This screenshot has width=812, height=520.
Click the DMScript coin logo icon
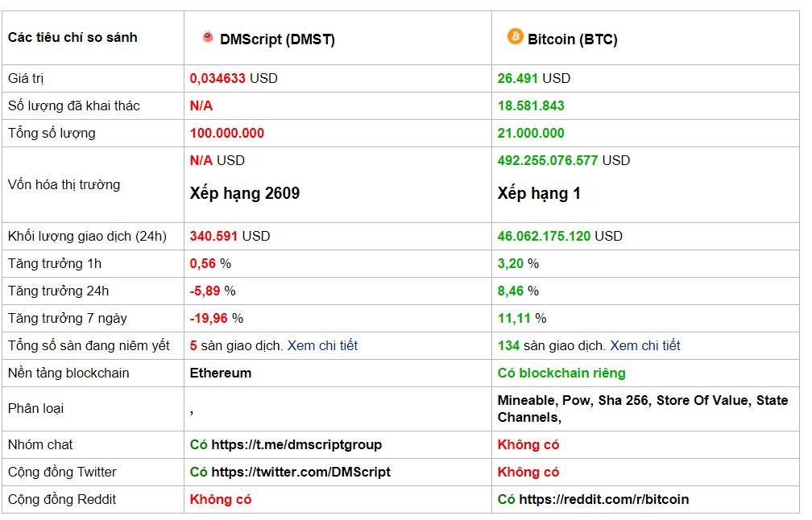tap(208, 37)
